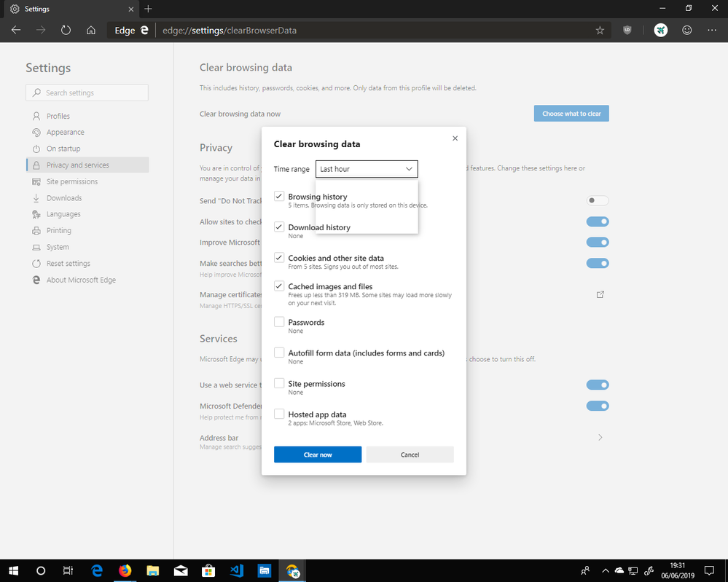This screenshot has width=728, height=582.
Task: Open the user profile avatar
Action: [x=661, y=30]
